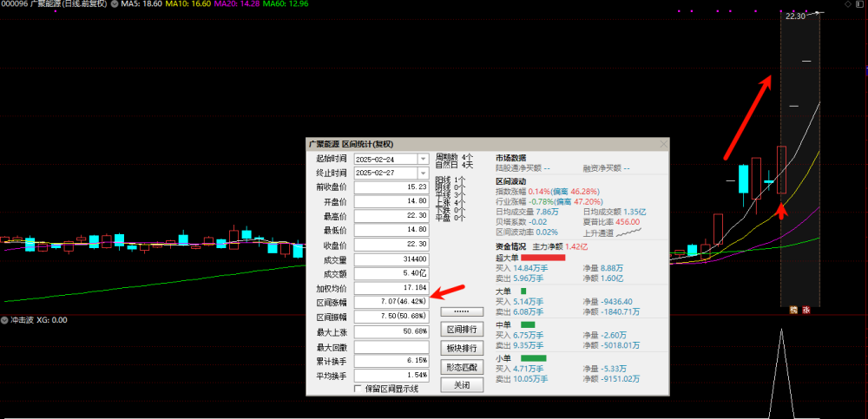The image size is (868, 419).
Task: Run 形态匹配 pattern matching
Action: click(462, 366)
